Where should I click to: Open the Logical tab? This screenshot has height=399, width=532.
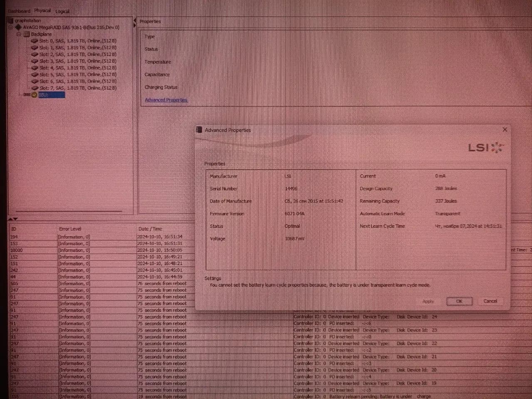pos(62,11)
